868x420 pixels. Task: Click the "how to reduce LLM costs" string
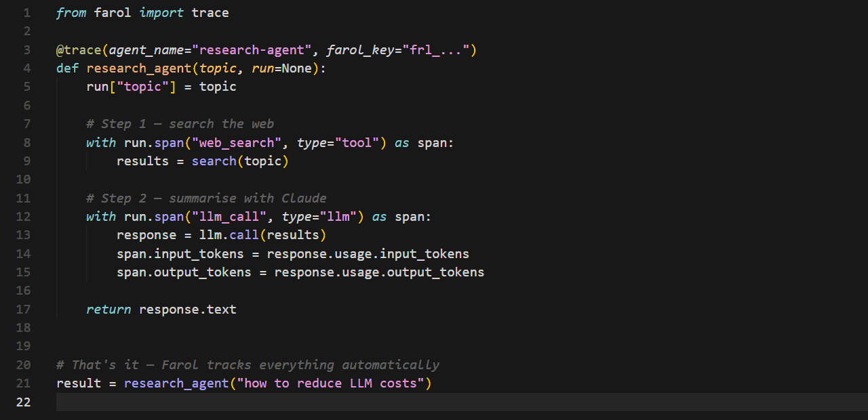[330, 383]
